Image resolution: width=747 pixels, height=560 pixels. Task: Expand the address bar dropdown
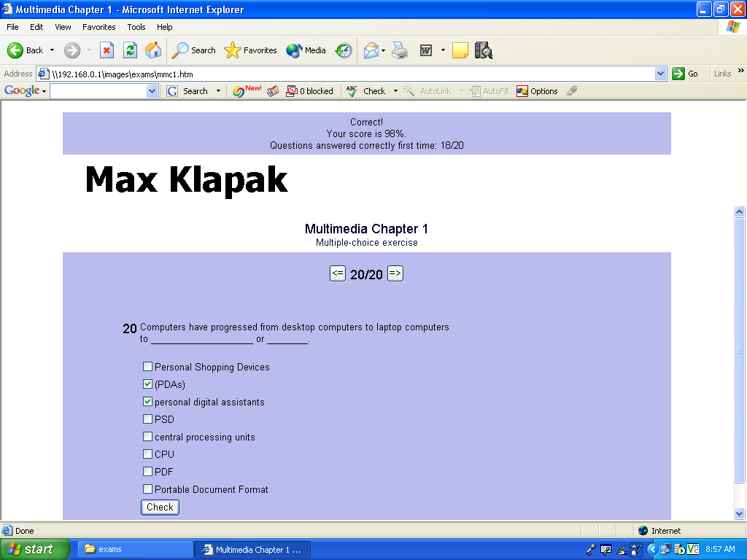click(660, 74)
